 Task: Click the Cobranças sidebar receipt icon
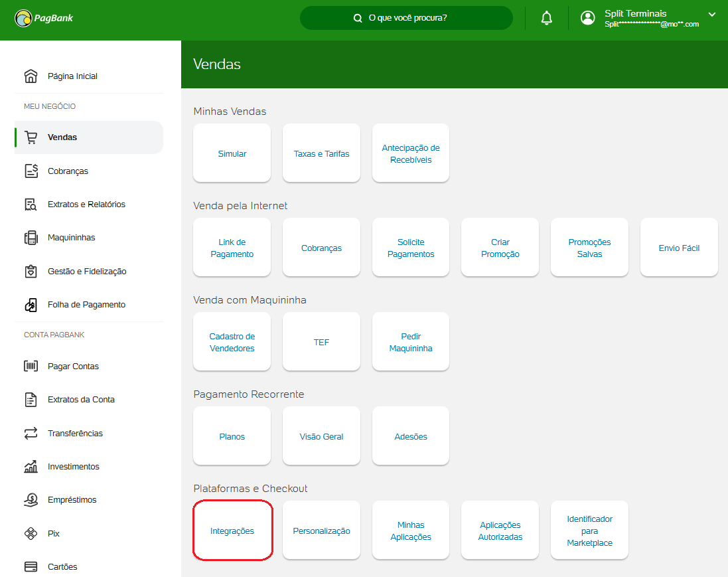pyautogui.click(x=31, y=171)
